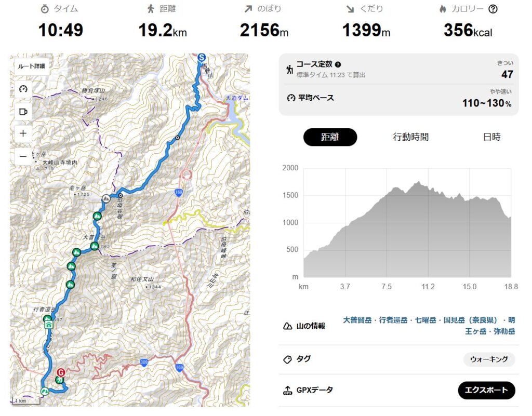
Task: Switch chart to 行動時間 tab
Action: click(410, 137)
